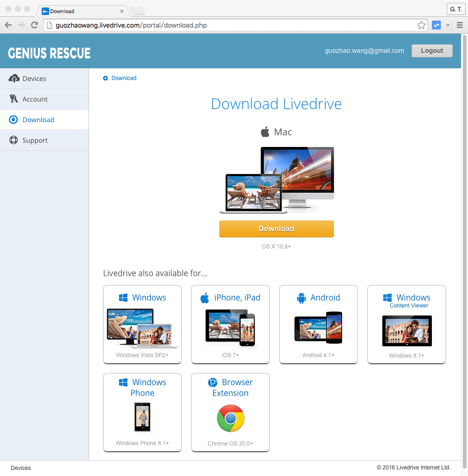Select the Devices cloud icon in the sidebar
This screenshot has width=468, height=476.
pos(15,78)
